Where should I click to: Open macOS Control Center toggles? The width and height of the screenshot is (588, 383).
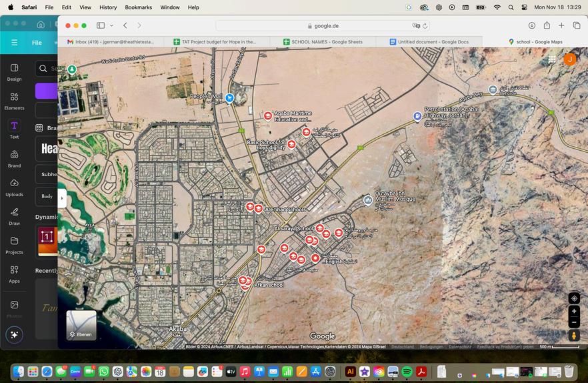pyautogui.click(x=524, y=7)
